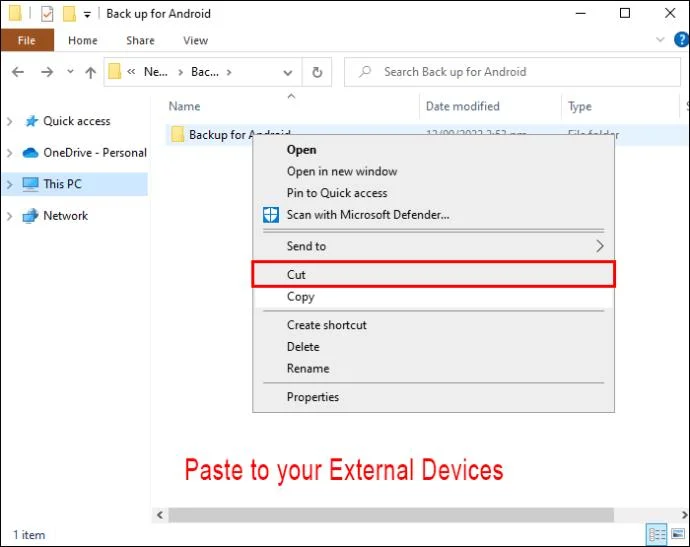Expand the ribbon with the chevron
This screenshot has height=547, width=690.
pyautogui.click(x=660, y=40)
